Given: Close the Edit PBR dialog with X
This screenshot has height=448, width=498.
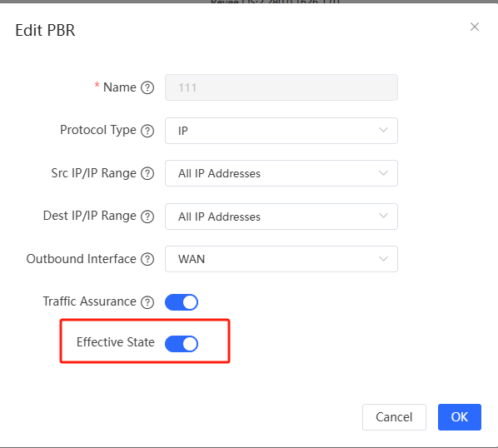Looking at the screenshot, I should pos(475,27).
